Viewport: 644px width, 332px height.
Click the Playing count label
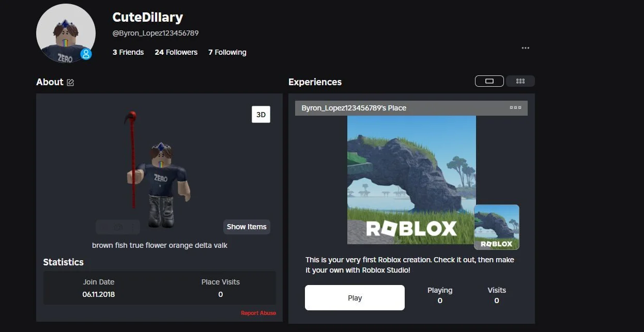coord(440,290)
